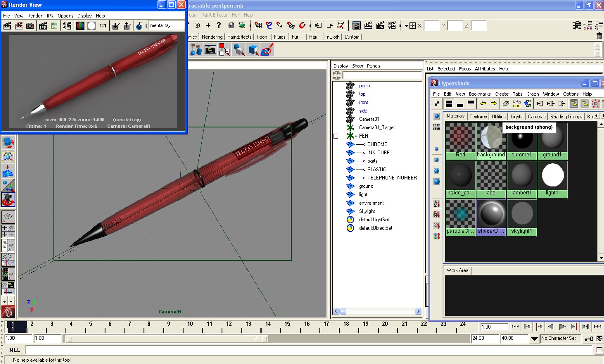Click the script editor shelf icon
The width and height of the screenshot is (604, 364).
tap(210, 50)
